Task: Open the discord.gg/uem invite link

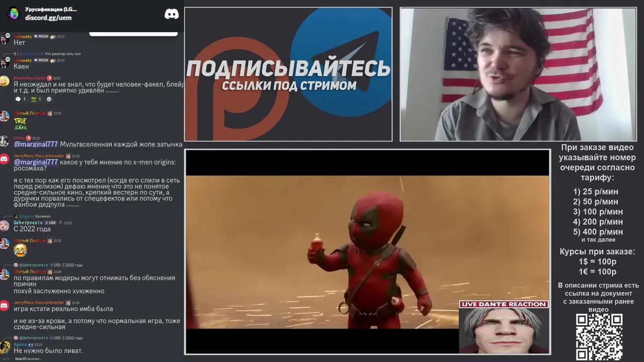Action: click(48, 18)
